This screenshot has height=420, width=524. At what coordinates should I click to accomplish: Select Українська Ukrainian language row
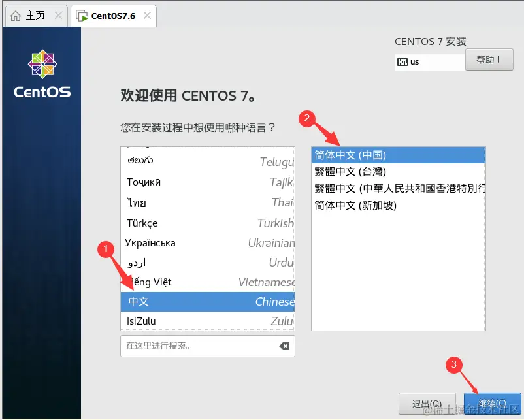[x=208, y=243]
